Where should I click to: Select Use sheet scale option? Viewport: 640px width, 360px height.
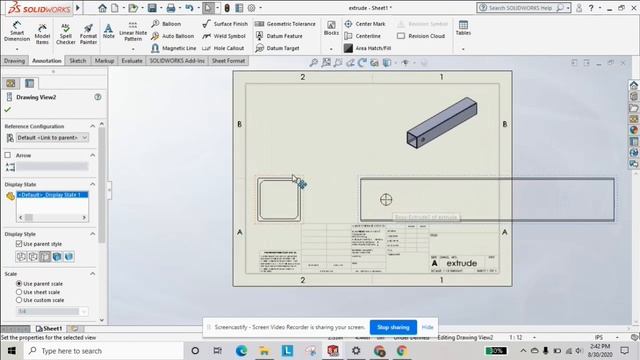tap(19, 292)
